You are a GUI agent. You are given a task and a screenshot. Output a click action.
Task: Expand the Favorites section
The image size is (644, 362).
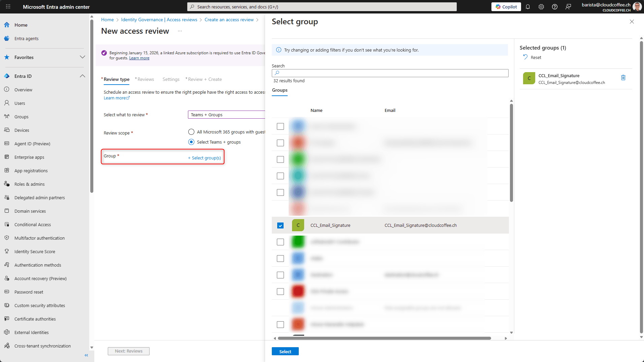[82, 57]
